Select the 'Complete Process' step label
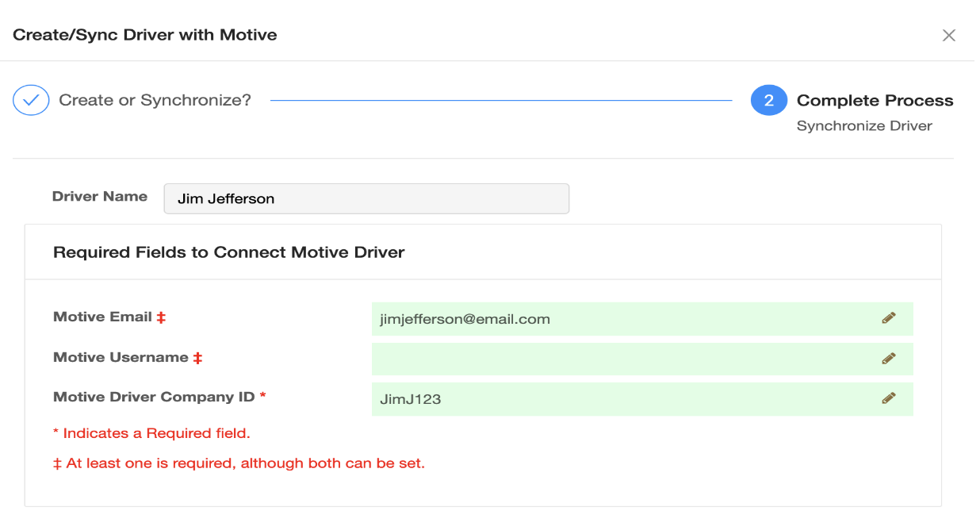The width and height of the screenshot is (980, 511). point(875,101)
